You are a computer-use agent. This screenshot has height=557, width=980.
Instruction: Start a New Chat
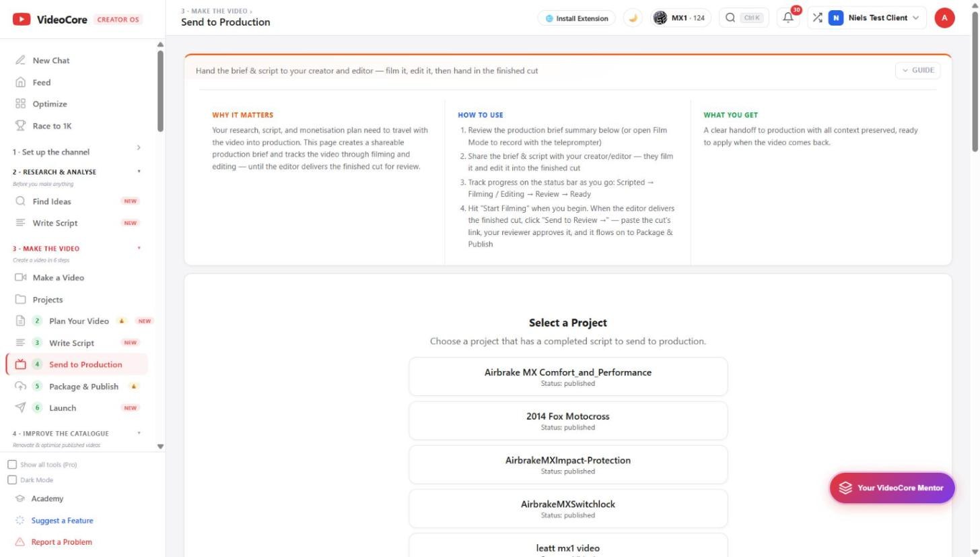tap(51, 61)
